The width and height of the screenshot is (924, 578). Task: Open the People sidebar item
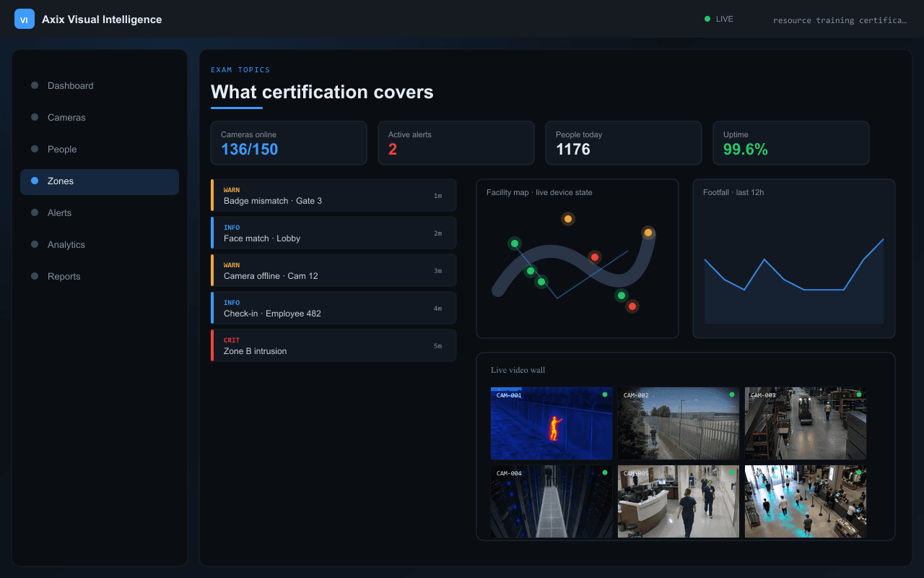[100, 149]
